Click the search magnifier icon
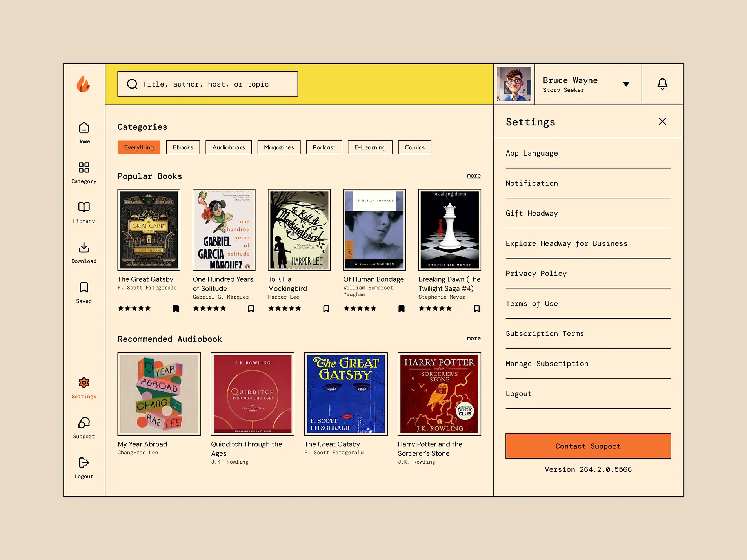The height and width of the screenshot is (560, 747). [132, 84]
